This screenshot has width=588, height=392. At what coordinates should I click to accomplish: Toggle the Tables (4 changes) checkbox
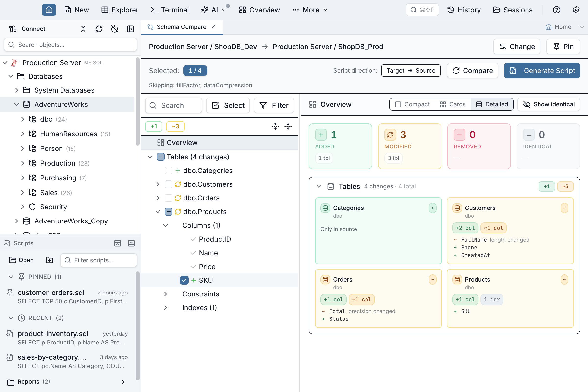[x=160, y=157]
